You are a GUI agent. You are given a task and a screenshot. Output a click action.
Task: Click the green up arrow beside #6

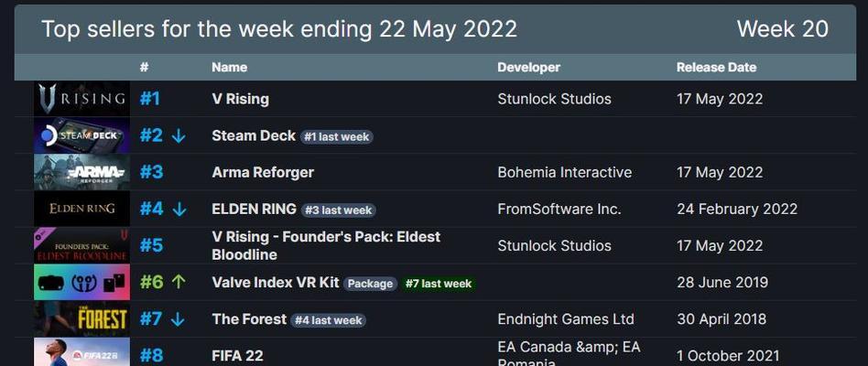[178, 283]
